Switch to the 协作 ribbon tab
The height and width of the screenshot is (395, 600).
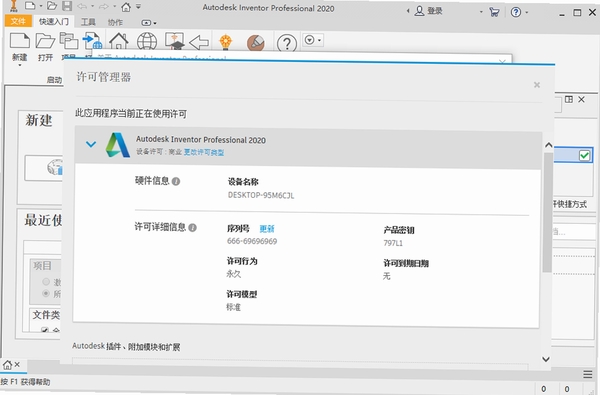(x=115, y=23)
